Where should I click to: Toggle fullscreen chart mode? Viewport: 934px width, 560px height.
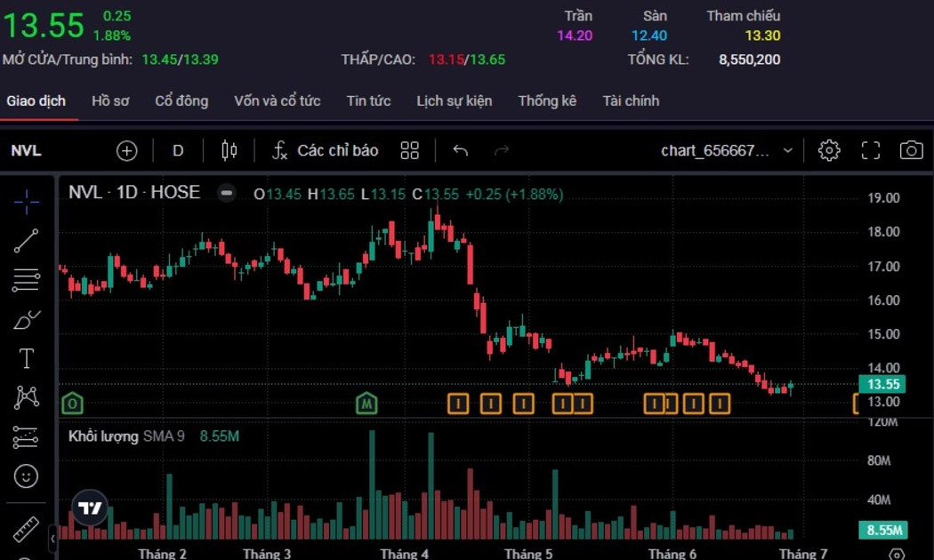point(870,150)
